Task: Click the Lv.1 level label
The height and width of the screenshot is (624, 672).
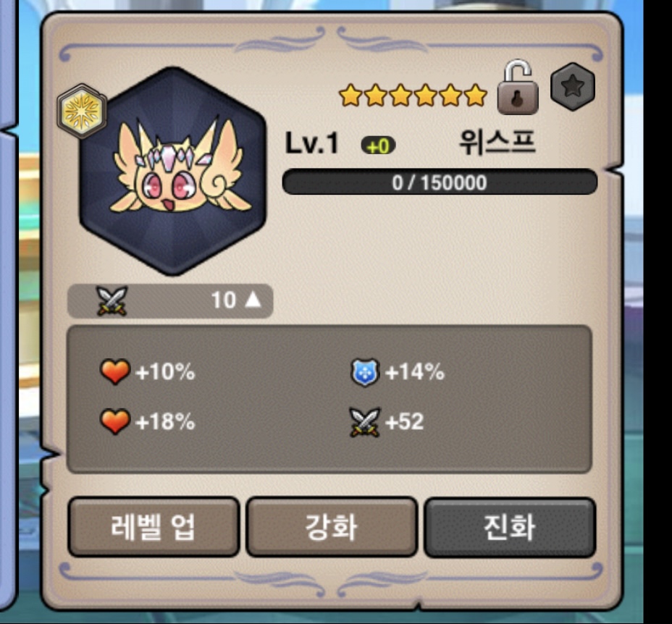Action: coord(312,143)
